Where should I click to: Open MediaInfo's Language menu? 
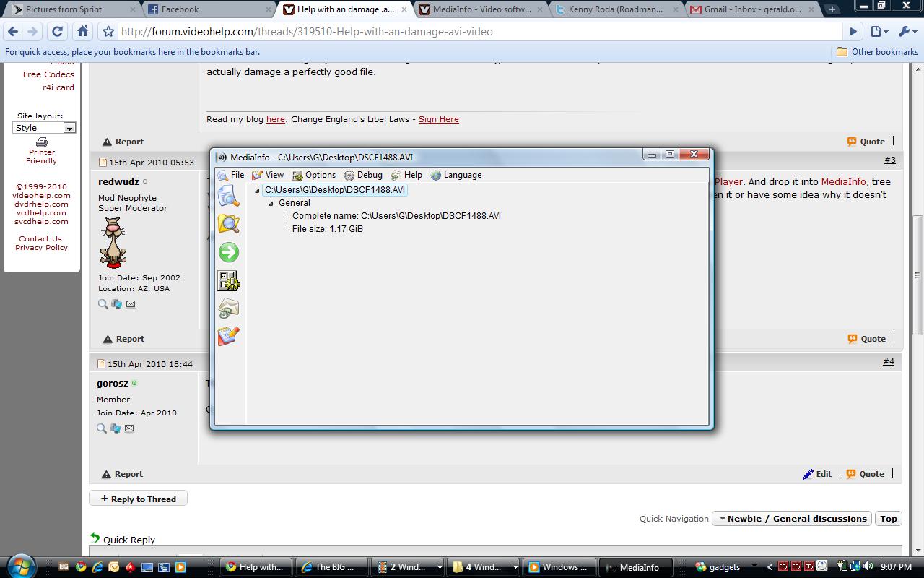(456, 175)
